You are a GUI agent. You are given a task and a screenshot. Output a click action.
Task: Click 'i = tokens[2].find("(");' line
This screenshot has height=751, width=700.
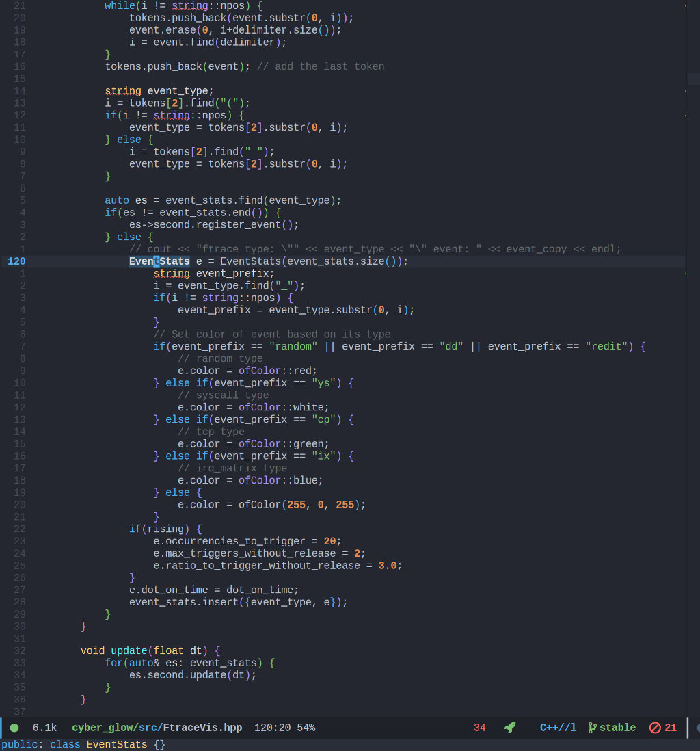(x=177, y=103)
